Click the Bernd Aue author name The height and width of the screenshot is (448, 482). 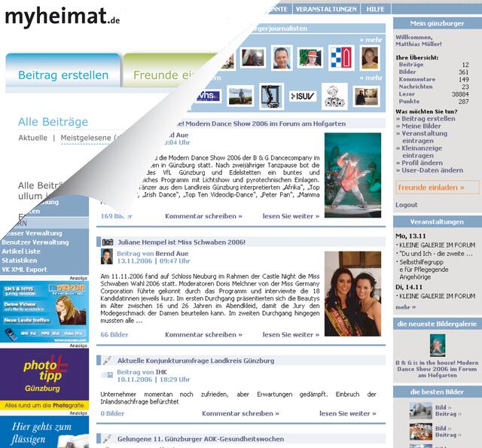(x=172, y=254)
